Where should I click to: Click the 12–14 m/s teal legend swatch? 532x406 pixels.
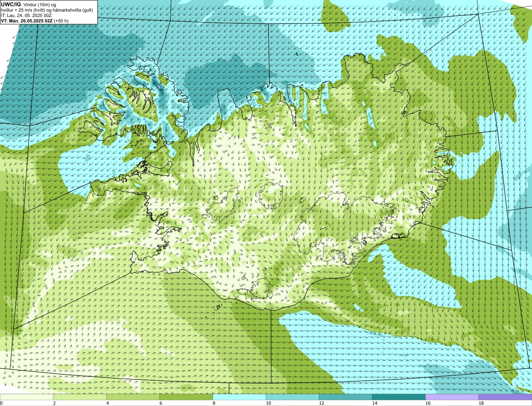point(346,397)
